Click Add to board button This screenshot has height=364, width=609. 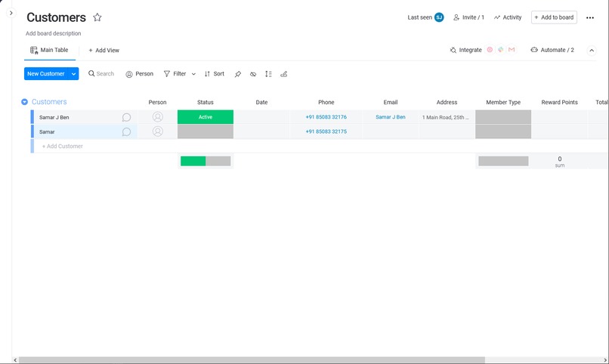(x=554, y=17)
